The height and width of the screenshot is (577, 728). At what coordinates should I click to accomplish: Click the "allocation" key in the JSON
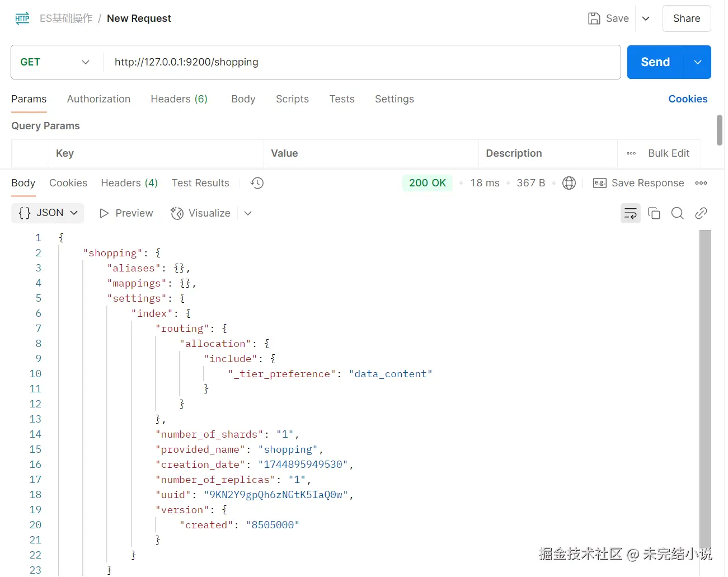[215, 344]
